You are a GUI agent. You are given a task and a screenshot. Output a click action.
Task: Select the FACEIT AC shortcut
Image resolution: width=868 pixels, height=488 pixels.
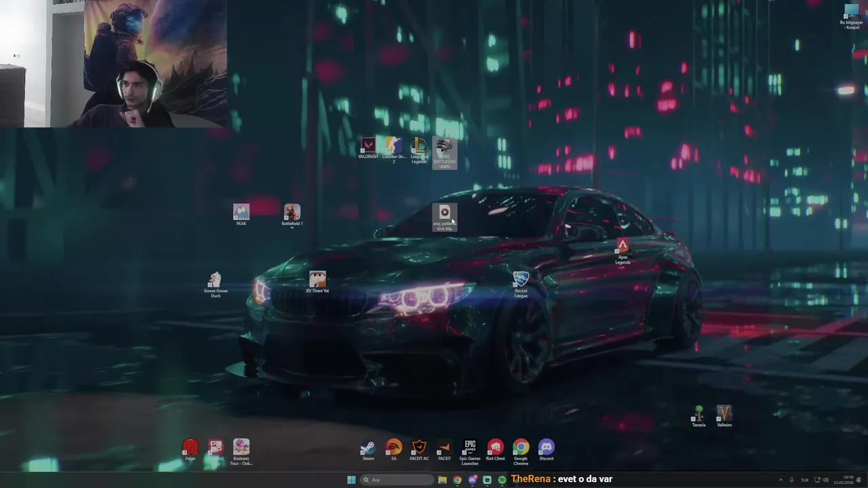[419, 450]
